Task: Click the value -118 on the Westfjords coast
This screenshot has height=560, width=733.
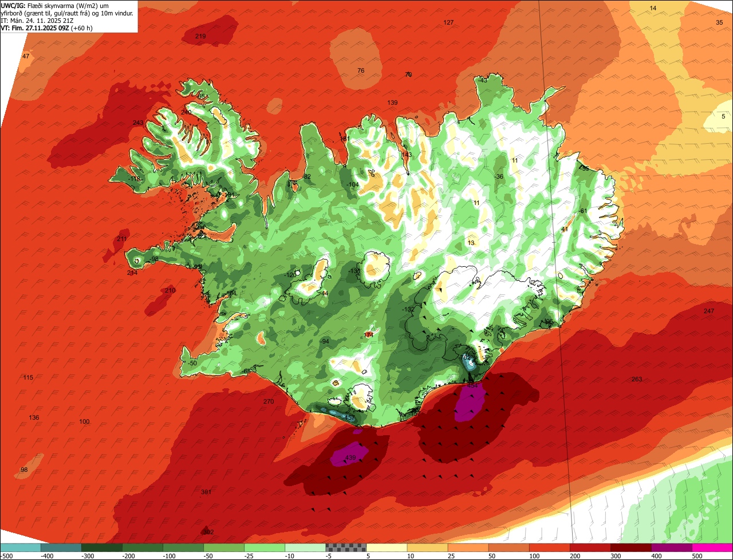Action: point(135,179)
